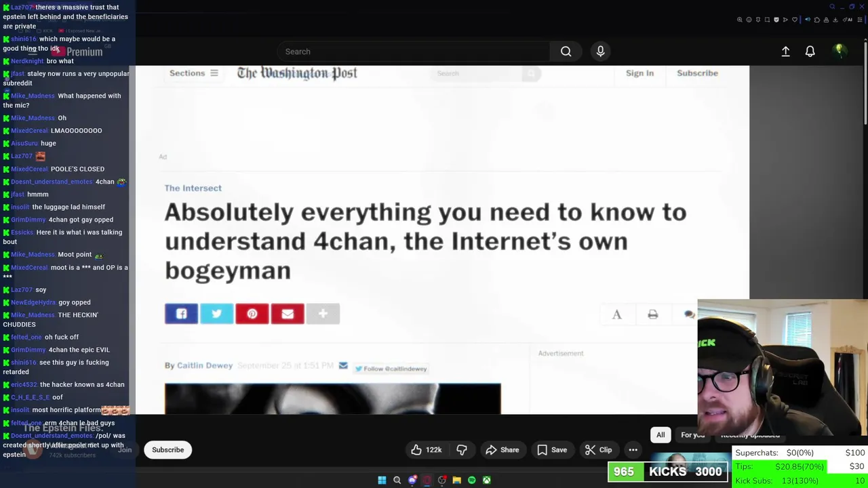Share article on Facebook icon

(181, 313)
